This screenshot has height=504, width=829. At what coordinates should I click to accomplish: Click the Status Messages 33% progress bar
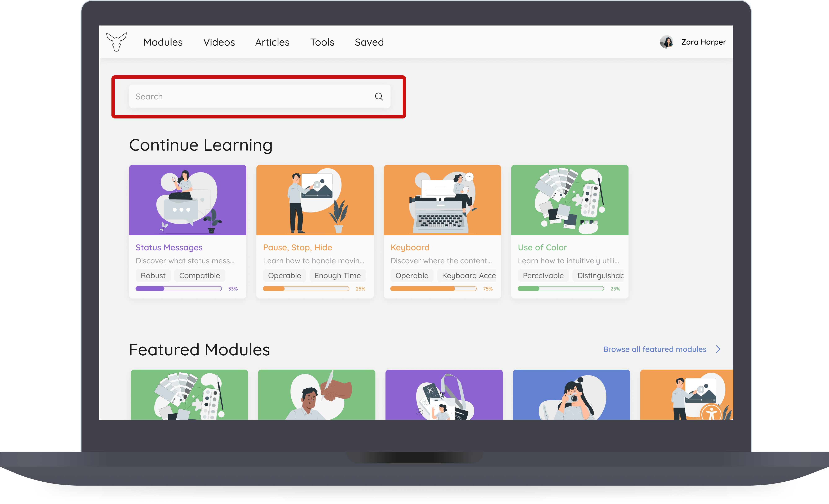179,289
